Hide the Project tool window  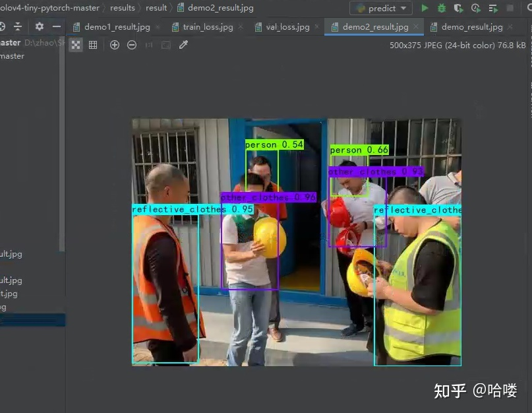pyautogui.click(x=57, y=27)
